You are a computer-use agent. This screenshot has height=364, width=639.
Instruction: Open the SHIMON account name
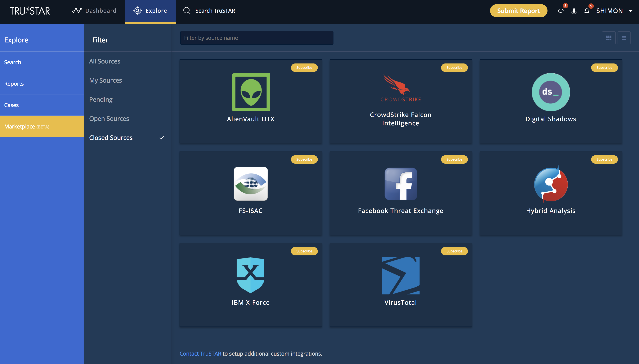[610, 11]
